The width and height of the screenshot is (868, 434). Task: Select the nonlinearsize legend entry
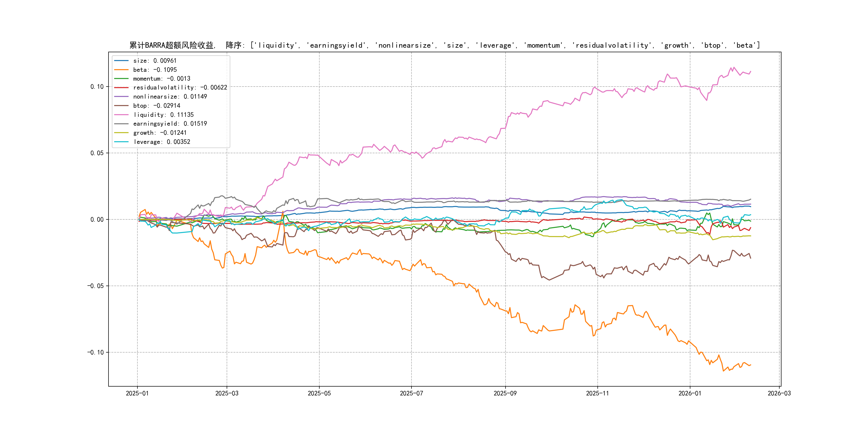[x=170, y=97]
